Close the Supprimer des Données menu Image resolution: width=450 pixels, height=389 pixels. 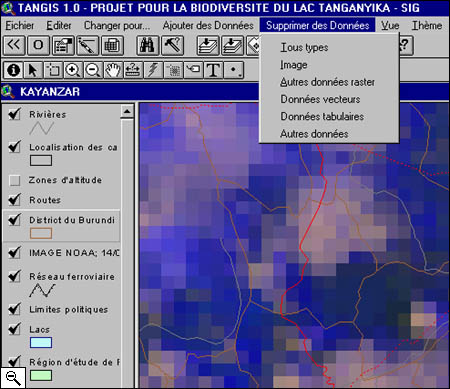tap(317, 25)
